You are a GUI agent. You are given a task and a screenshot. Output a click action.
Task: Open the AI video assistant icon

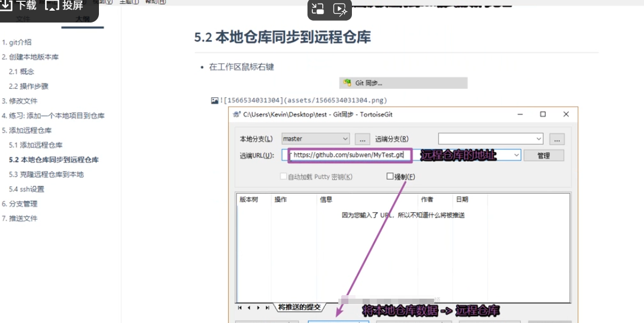coord(341,9)
